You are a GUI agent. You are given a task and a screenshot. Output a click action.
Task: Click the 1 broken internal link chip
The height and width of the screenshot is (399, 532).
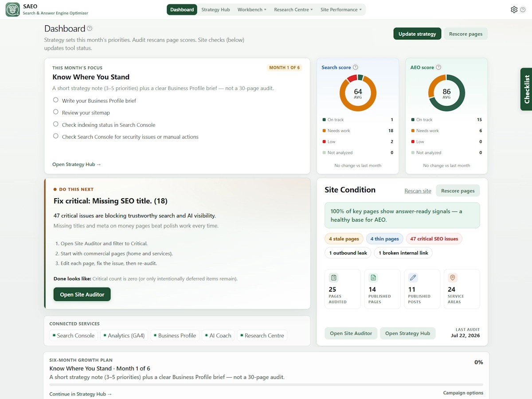tap(403, 253)
